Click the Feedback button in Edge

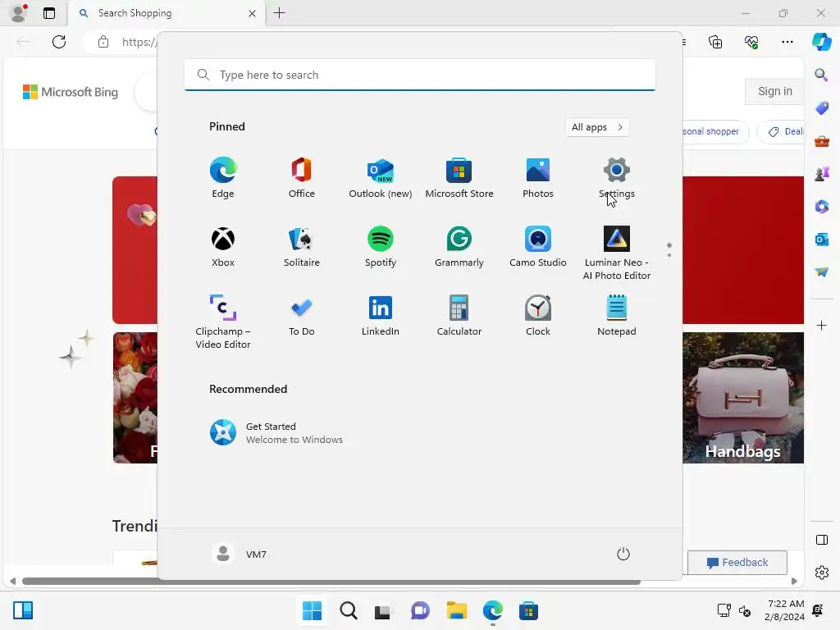coord(737,563)
